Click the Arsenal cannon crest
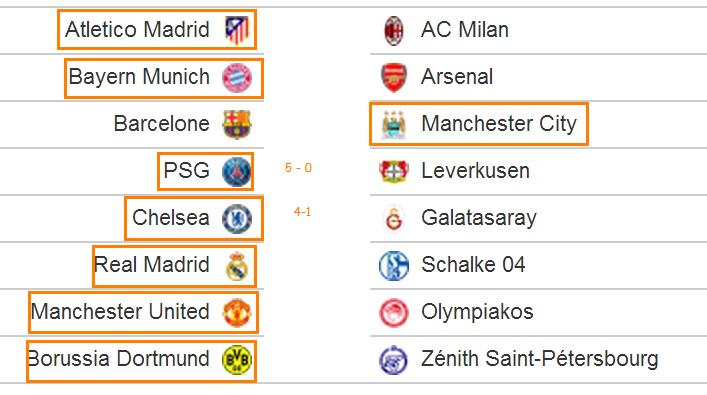Screen dimensions: 707x395 394,77
